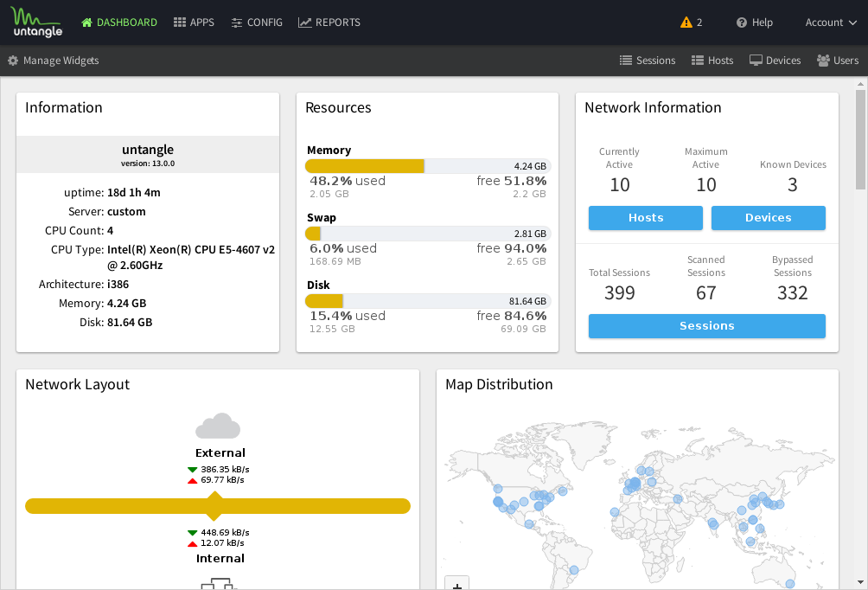Open the Dashboard home tab

[x=119, y=22]
